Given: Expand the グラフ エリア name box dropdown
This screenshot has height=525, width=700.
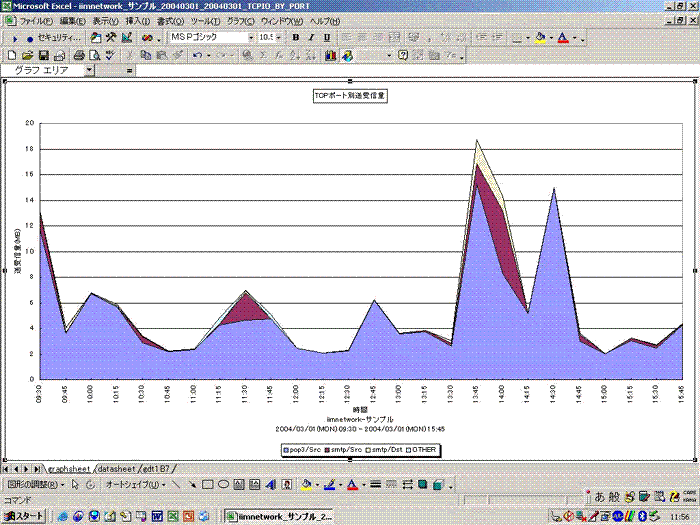Looking at the screenshot, I should (x=89, y=71).
